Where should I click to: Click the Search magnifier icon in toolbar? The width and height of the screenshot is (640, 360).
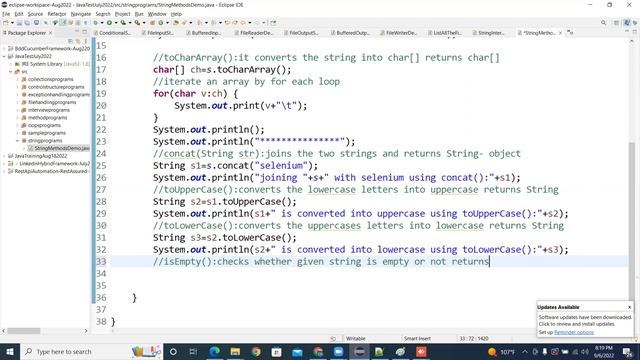603,23
